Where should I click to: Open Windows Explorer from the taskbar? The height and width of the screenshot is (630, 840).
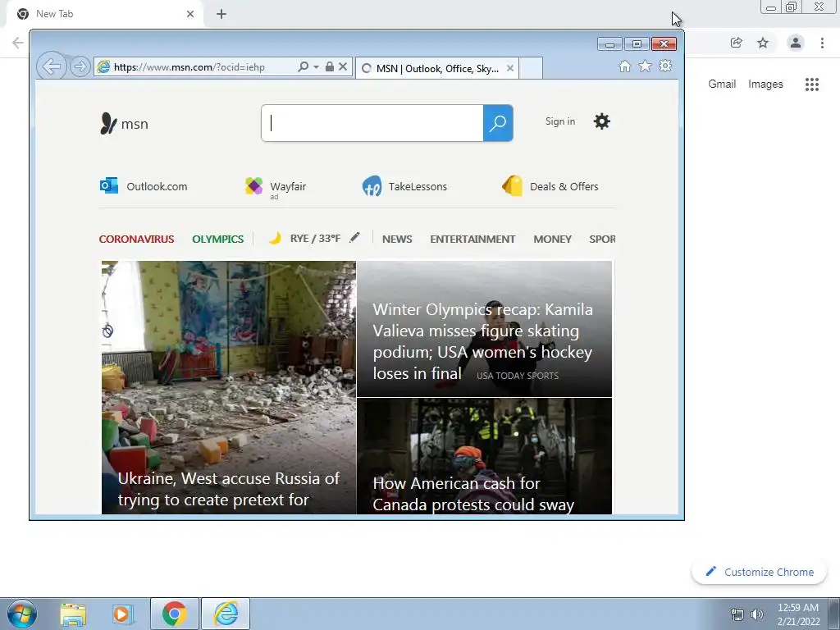73,614
